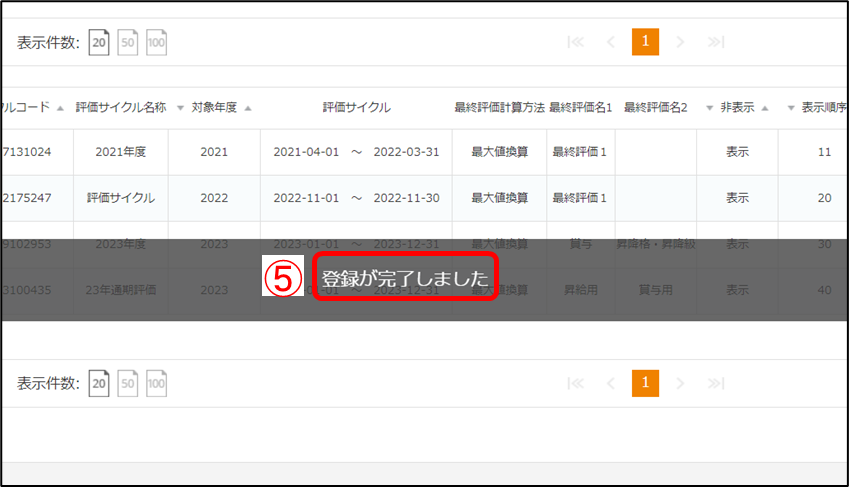This screenshot has width=849, height=487.
Task: Select page 1 in the bottom pagination
Action: pos(645,382)
